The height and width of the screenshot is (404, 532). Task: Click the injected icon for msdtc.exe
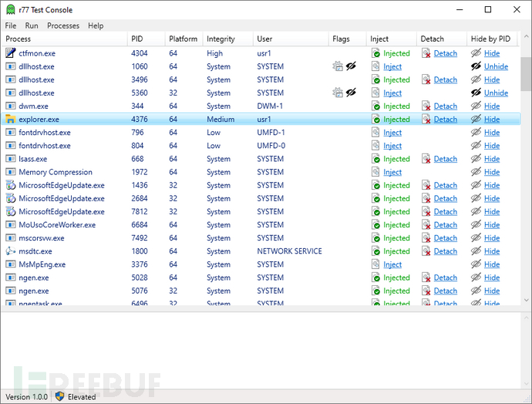375,251
